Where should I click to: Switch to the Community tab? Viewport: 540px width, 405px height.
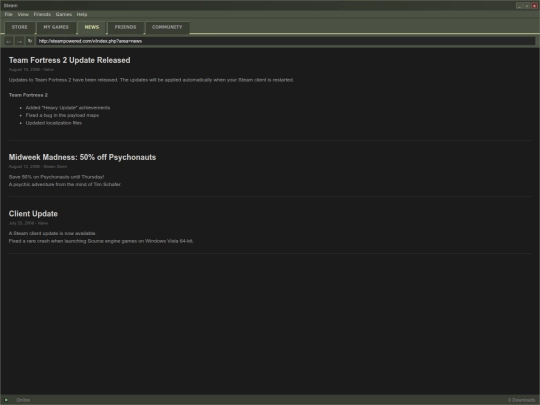(x=167, y=27)
